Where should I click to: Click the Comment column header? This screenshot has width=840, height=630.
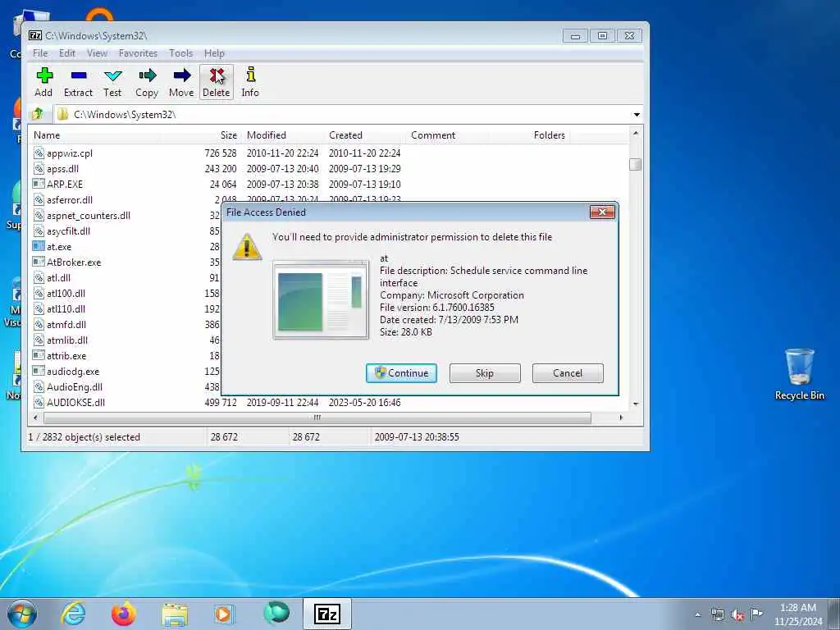(x=447, y=135)
